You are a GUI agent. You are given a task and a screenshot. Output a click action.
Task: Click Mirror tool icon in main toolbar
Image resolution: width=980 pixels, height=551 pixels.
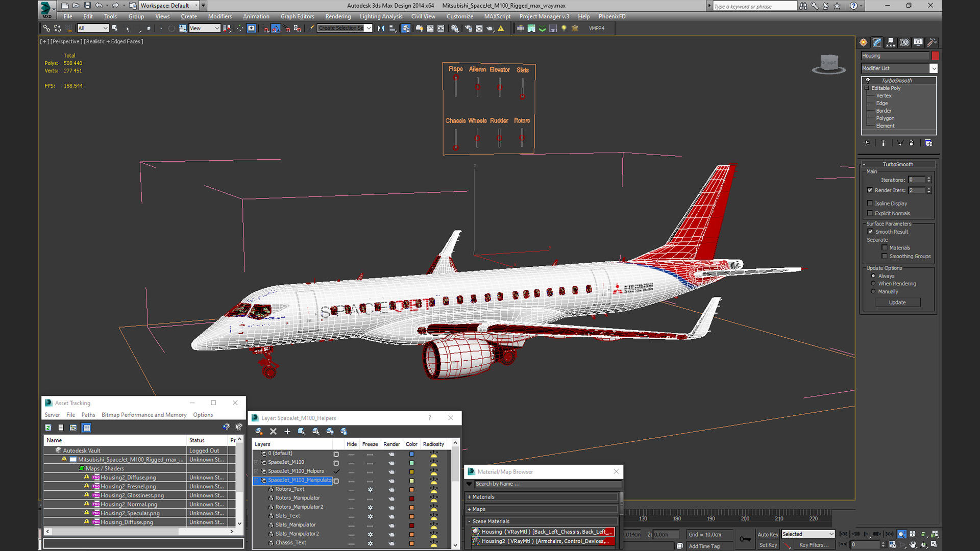tap(381, 28)
